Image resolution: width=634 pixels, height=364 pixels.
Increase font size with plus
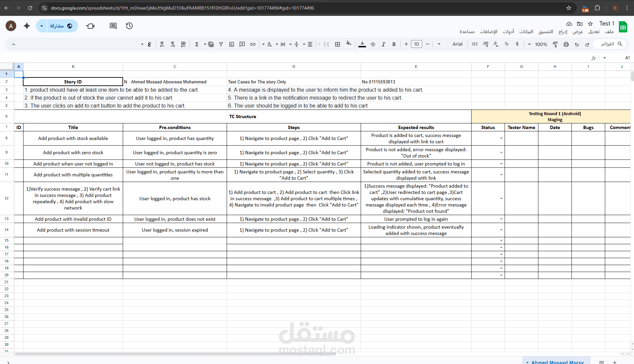(406, 44)
